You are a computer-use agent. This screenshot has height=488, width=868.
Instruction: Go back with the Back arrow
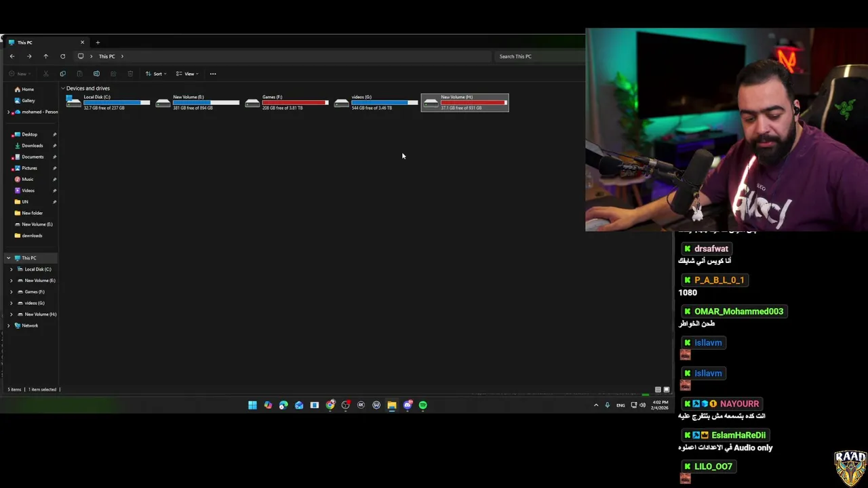pos(12,56)
